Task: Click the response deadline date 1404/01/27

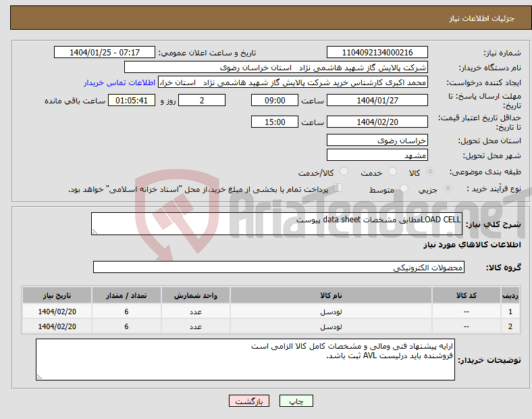Action: (377, 101)
